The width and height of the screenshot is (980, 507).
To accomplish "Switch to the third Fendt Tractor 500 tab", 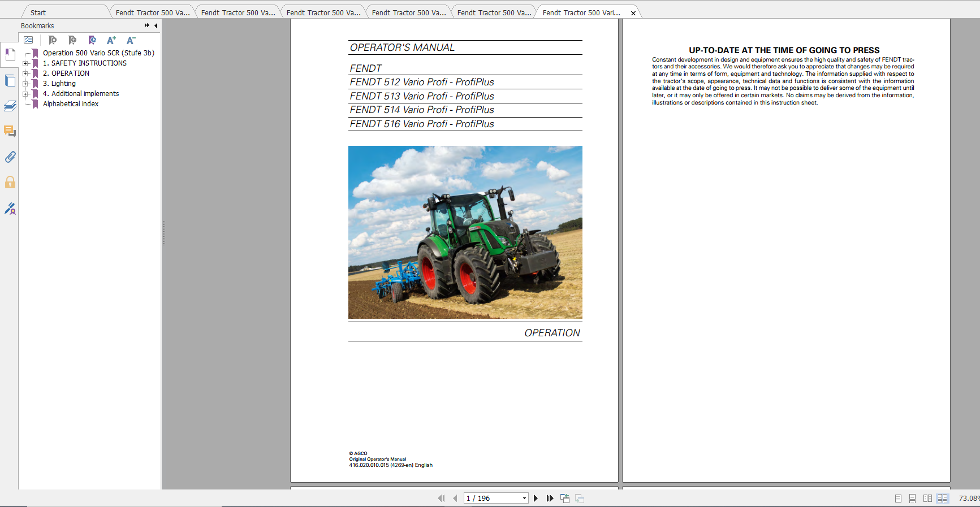I will 323,12.
